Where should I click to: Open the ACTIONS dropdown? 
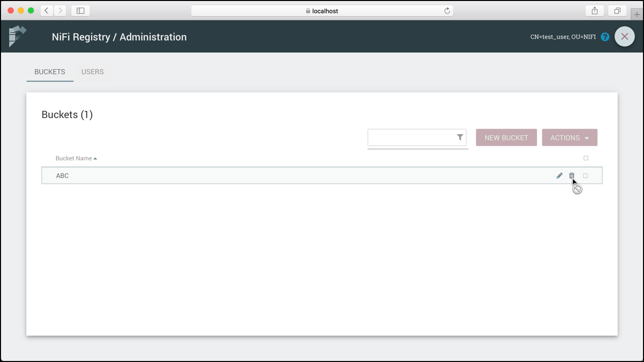[x=569, y=137]
